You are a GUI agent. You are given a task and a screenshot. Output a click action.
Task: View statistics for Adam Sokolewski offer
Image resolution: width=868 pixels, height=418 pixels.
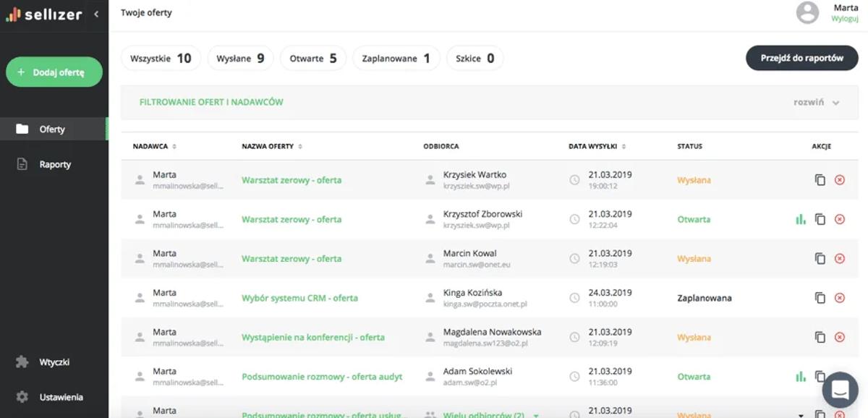pyautogui.click(x=801, y=376)
